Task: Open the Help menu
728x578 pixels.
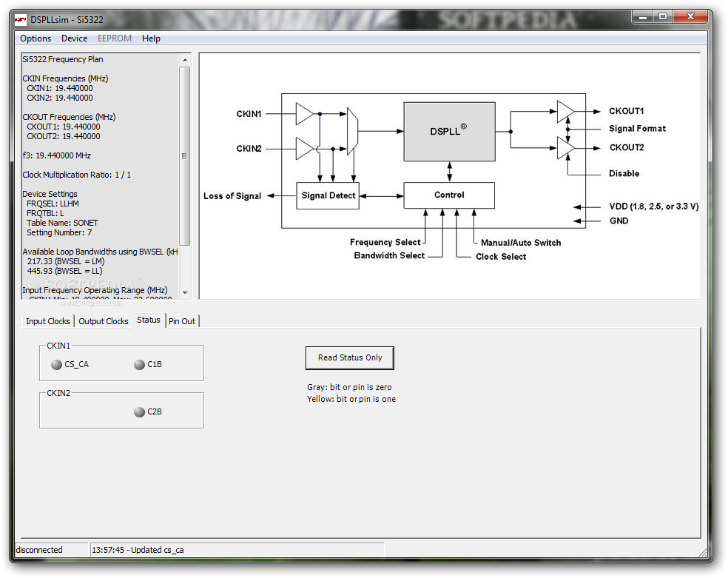Action: point(151,38)
